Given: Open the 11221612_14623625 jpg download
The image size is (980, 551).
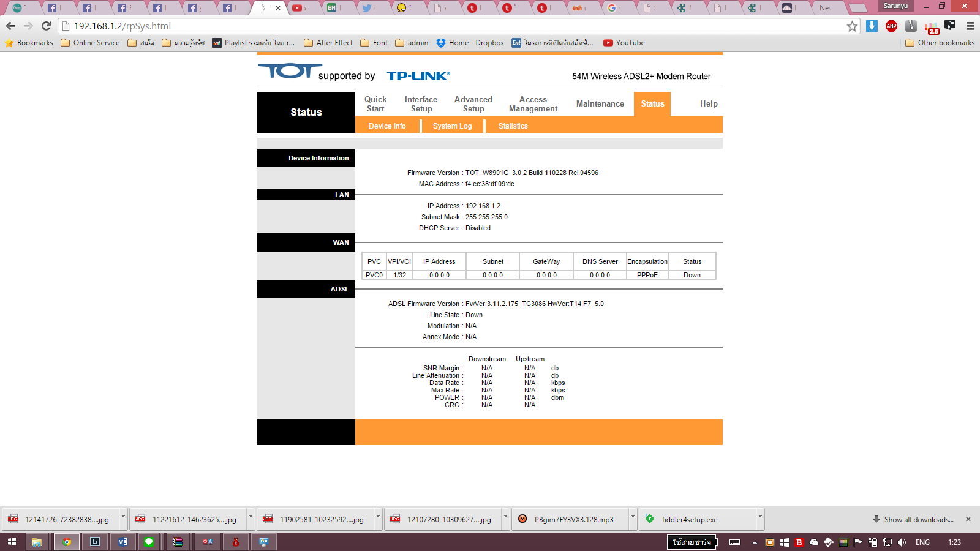Looking at the screenshot, I should tap(188, 519).
